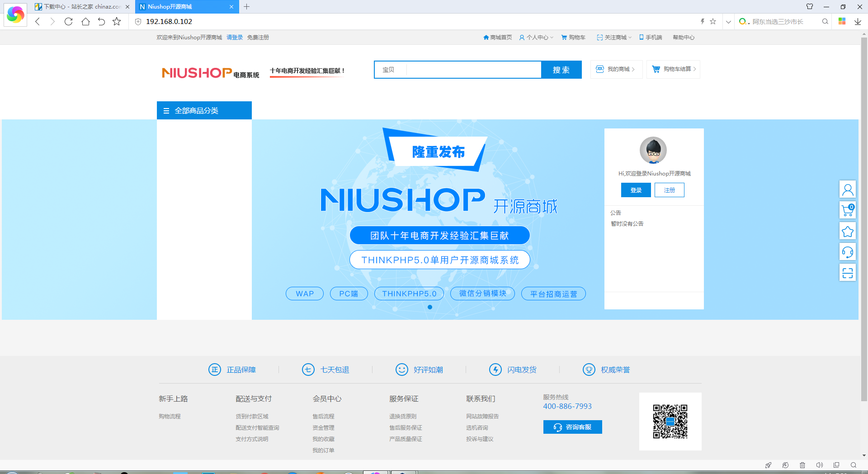
Task: Expand the 个人中心 dropdown menu
Action: [x=537, y=38]
